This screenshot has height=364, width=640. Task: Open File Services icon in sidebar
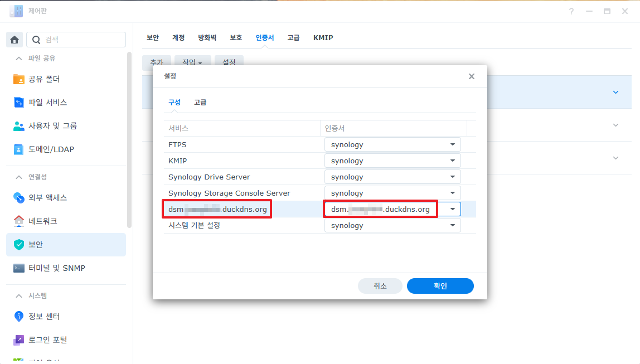pyautogui.click(x=19, y=103)
